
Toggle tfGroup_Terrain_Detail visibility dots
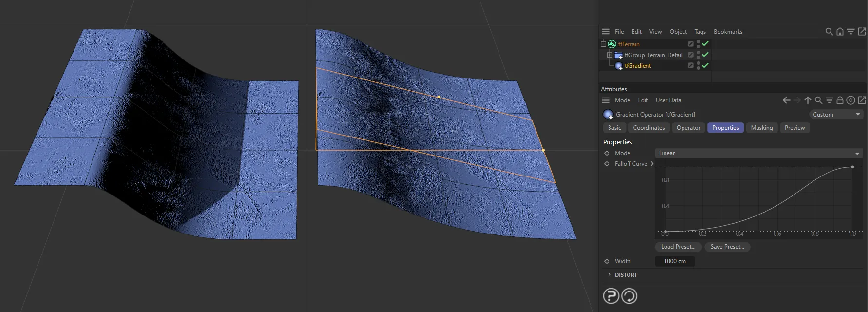(x=698, y=55)
